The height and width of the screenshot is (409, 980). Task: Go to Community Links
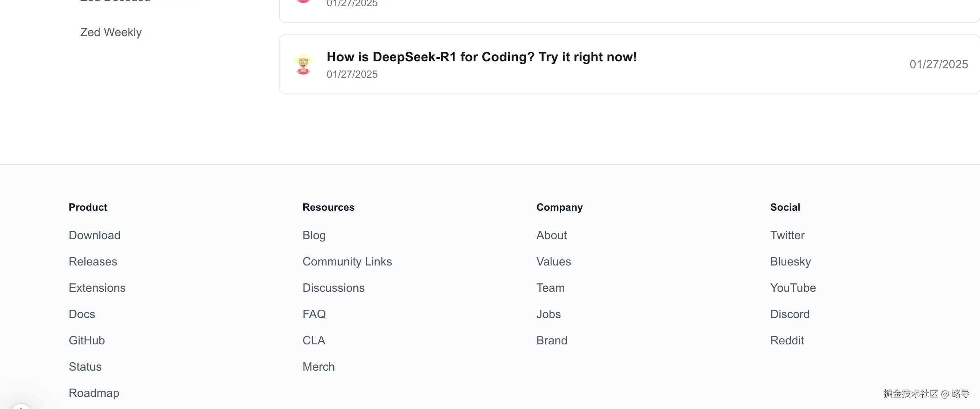pos(347,261)
